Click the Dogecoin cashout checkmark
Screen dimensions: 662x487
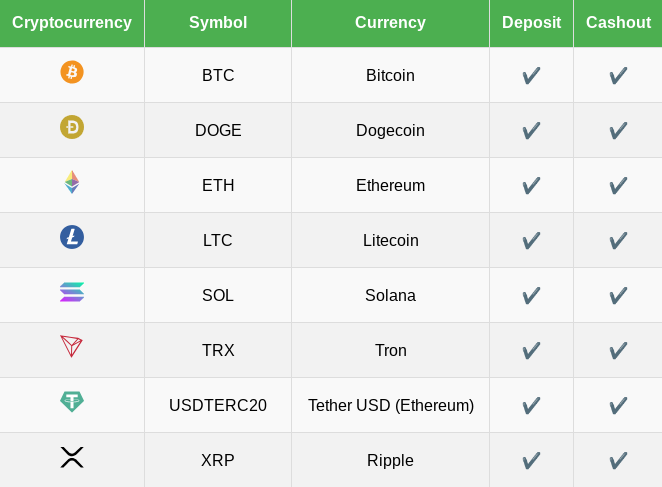click(x=618, y=130)
